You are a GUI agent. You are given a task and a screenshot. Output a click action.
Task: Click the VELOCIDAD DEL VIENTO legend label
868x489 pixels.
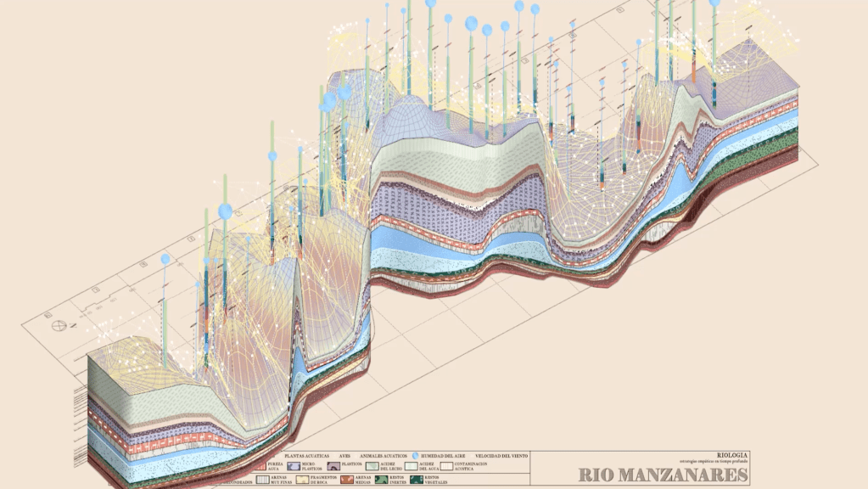[x=501, y=456]
